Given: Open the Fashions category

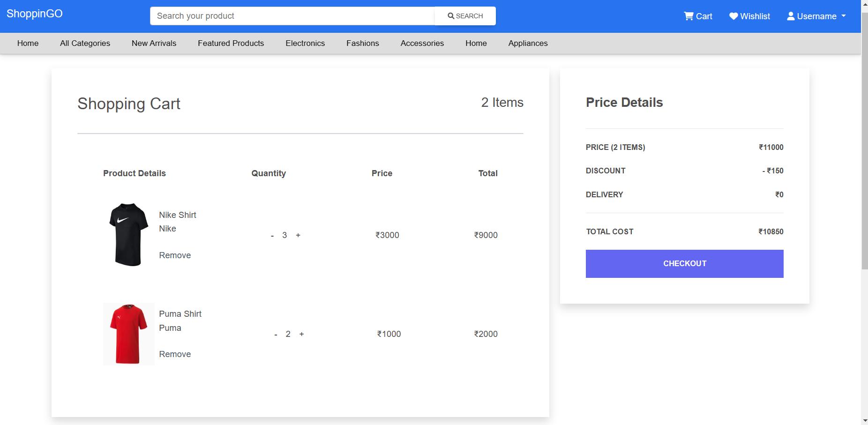Looking at the screenshot, I should coord(362,43).
